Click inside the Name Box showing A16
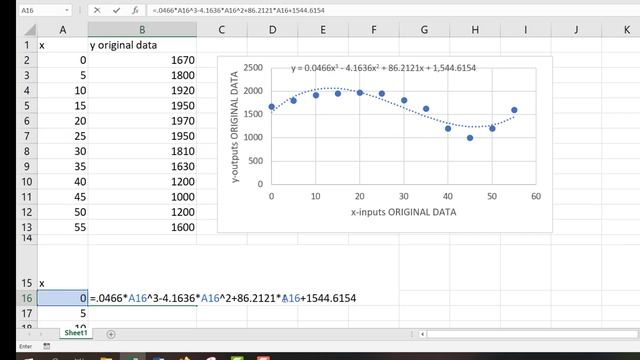The width and height of the screenshot is (640, 360). 41,10
